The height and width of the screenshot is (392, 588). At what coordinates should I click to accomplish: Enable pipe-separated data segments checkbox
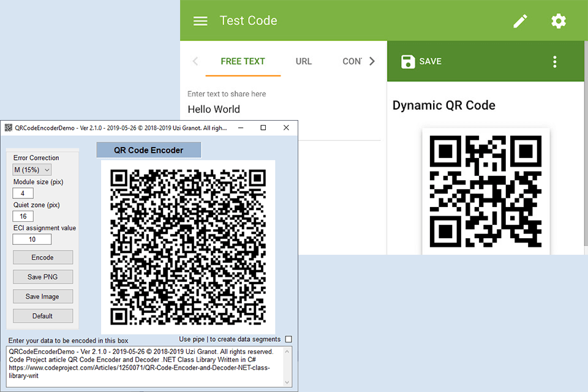[x=288, y=339]
